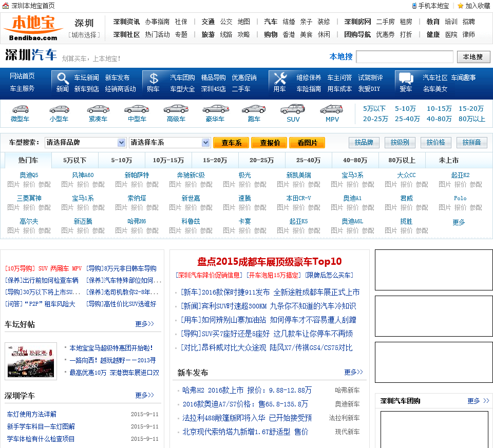Open 本地宝宝马超级特惠团开始啦 post
Viewport: 493px width, 448px height.
(111, 348)
